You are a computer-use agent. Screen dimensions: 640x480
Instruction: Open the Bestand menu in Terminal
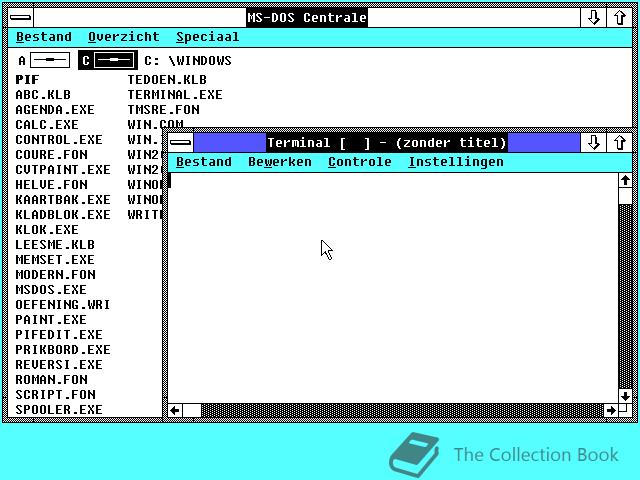pyautogui.click(x=204, y=162)
